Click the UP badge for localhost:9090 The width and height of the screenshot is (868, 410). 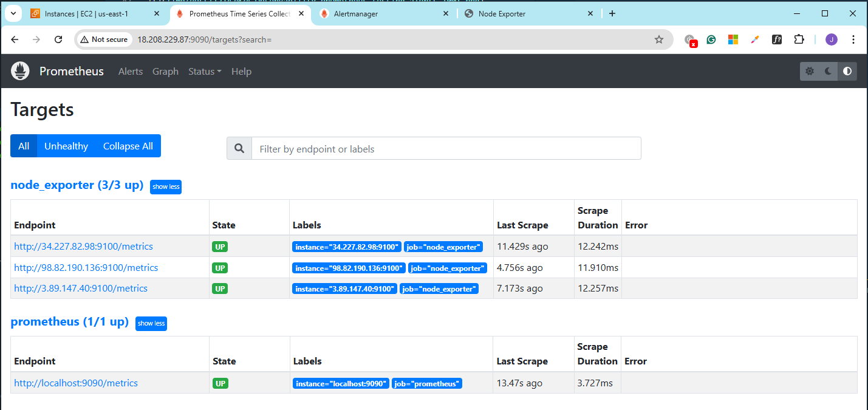pyautogui.click(x=220, y=383)
